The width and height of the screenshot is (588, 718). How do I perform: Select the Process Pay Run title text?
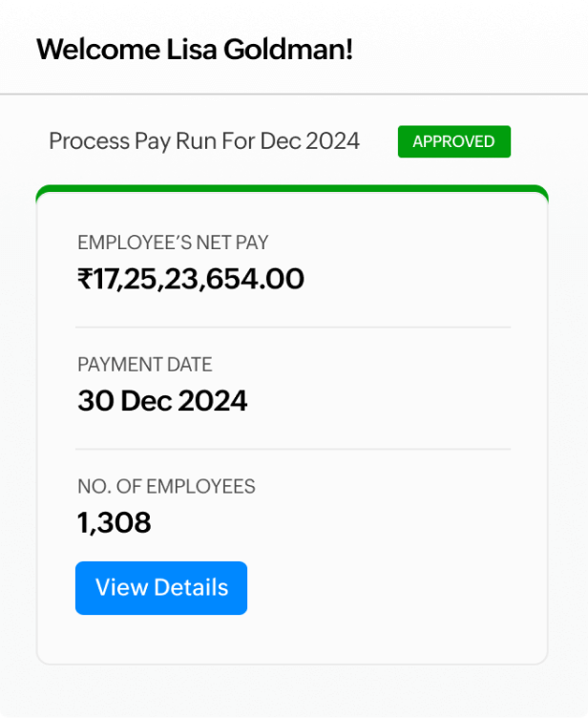pyautogui.click(x=204, y=141)
